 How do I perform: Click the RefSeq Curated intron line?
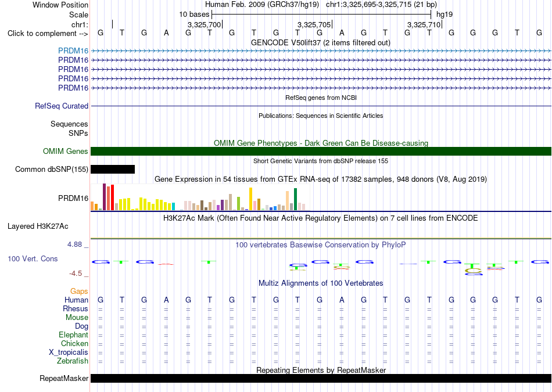(321, 106)
